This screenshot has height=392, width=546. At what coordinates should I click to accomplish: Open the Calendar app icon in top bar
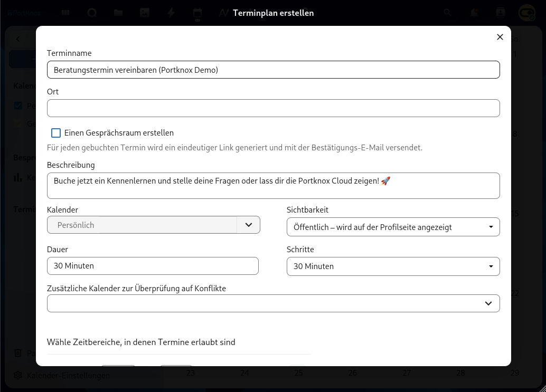pos(197,13)
